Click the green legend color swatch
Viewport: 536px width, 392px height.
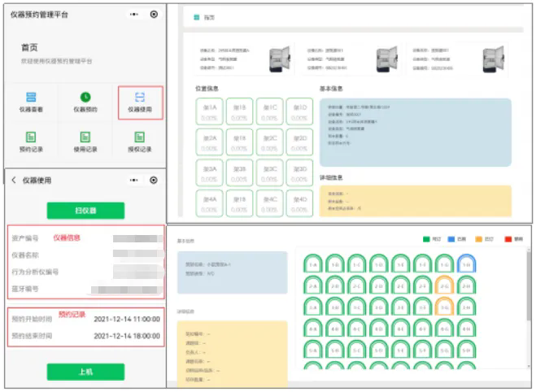pos(426,239)
